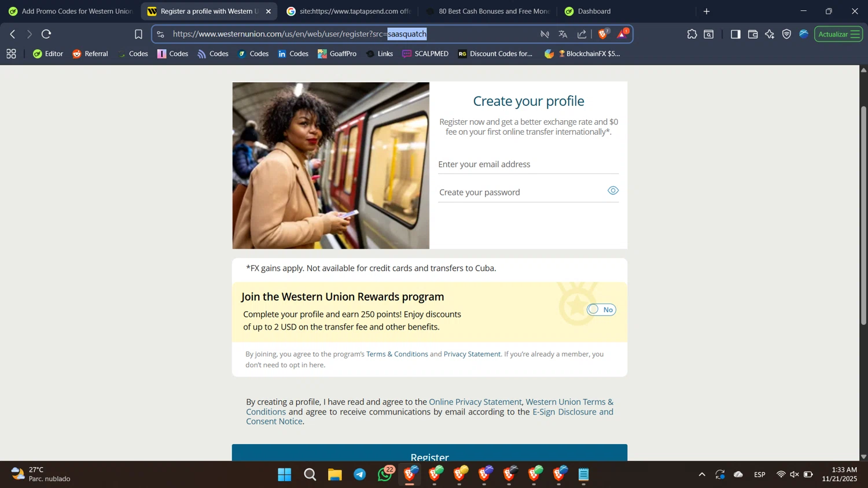Open the Actualizar browser menu

[x=838, y=34]
